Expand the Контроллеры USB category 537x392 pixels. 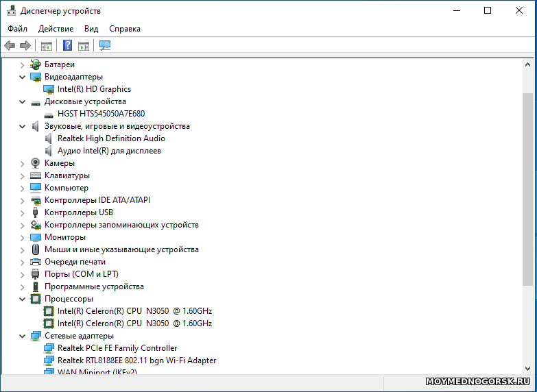pos(22,212)
